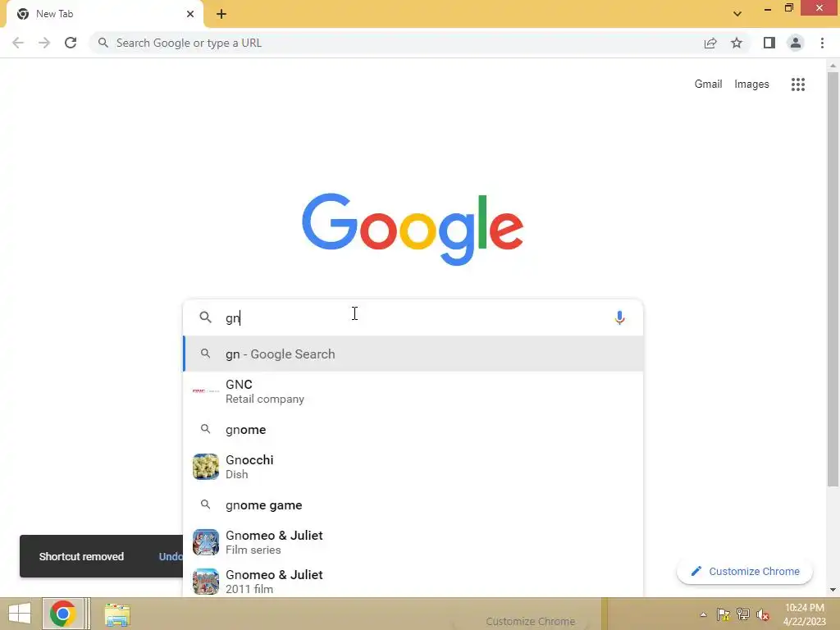Select Gnomeo & Juliet 2011 film thumbnail
The image size is (840, 630).
206,582
